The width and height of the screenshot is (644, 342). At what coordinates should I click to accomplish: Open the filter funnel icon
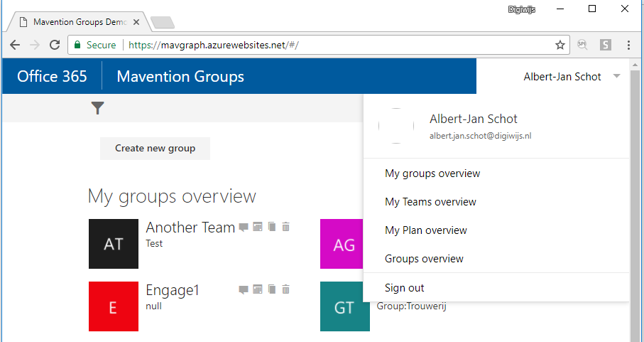(x=97, y=108)
